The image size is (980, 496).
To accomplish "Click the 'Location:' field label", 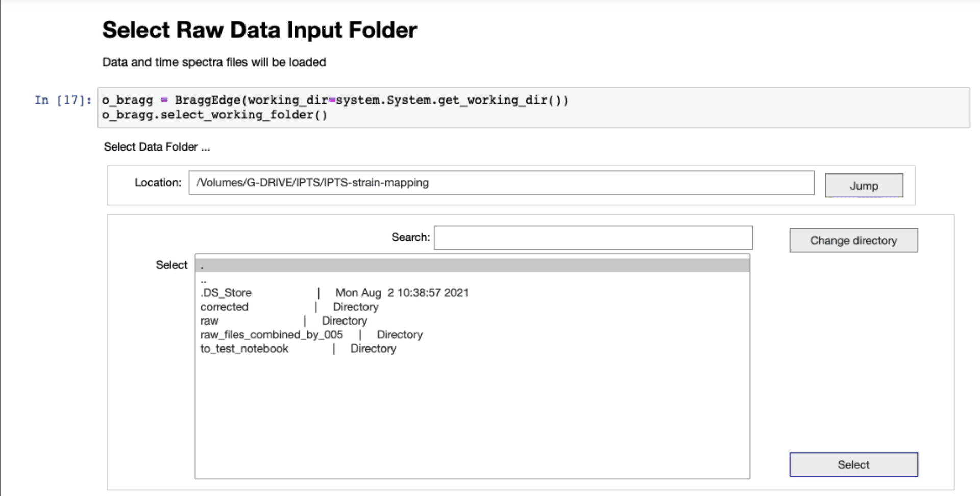I will tap(158, 183).
